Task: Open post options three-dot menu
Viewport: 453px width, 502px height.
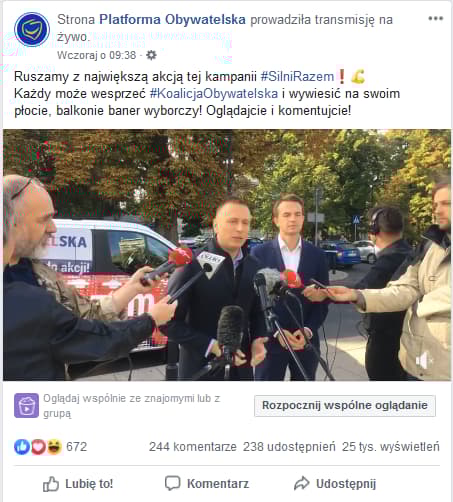Action: coord(435,18)
